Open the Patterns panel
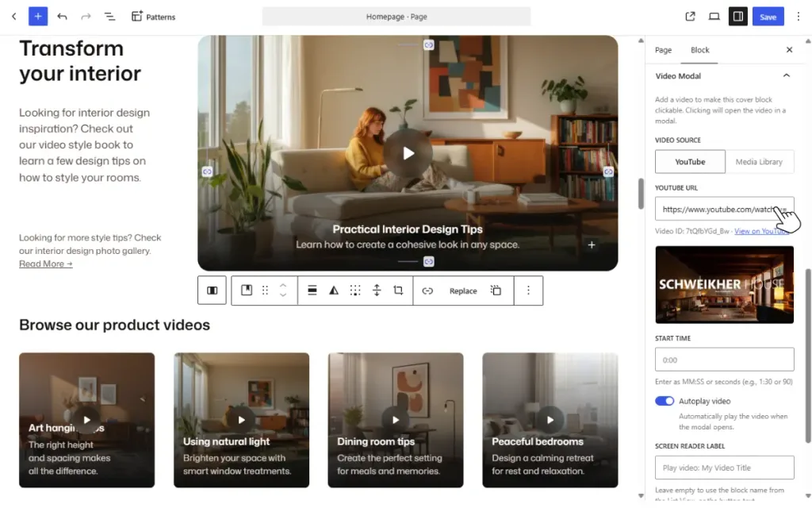 pyautogui.click(x=153, y=17)
